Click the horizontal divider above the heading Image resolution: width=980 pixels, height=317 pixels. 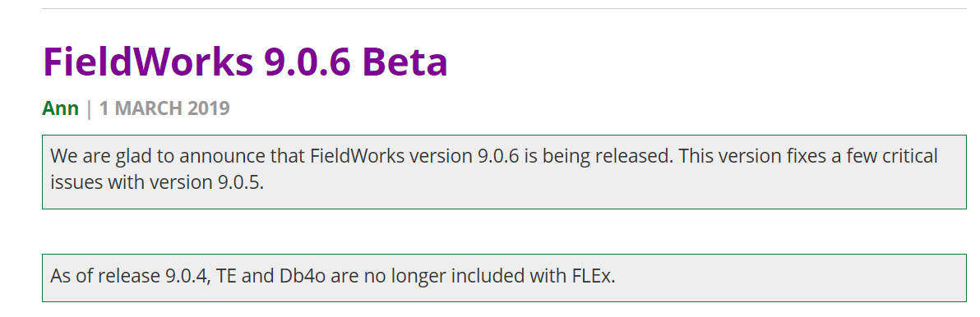(x=504, y=9)
